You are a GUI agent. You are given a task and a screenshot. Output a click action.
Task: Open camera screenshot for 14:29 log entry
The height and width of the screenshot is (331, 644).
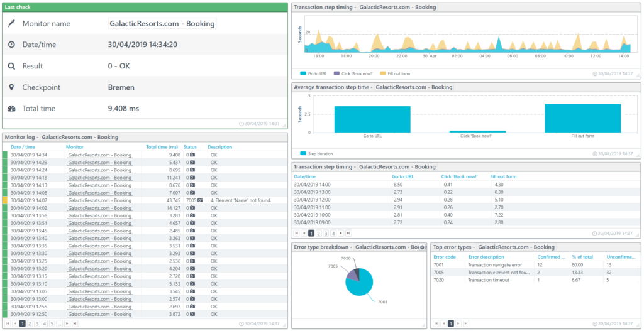coord(192,163)
